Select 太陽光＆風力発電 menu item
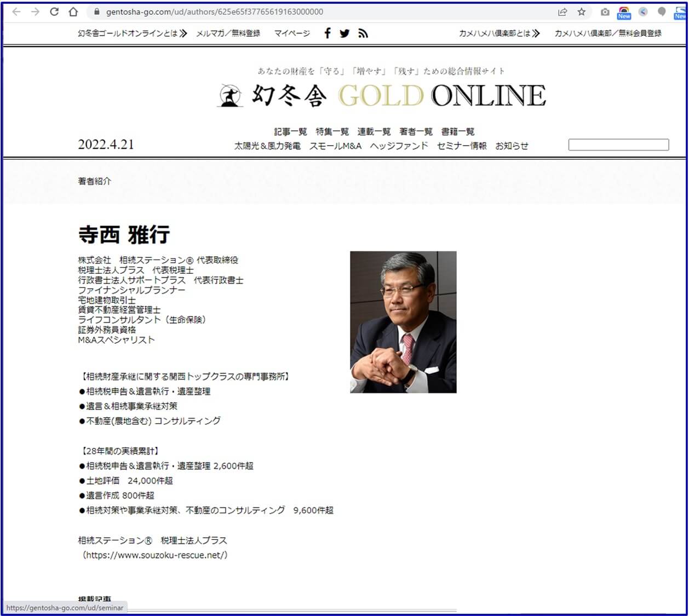689x616 pixels. click(267, 146)
